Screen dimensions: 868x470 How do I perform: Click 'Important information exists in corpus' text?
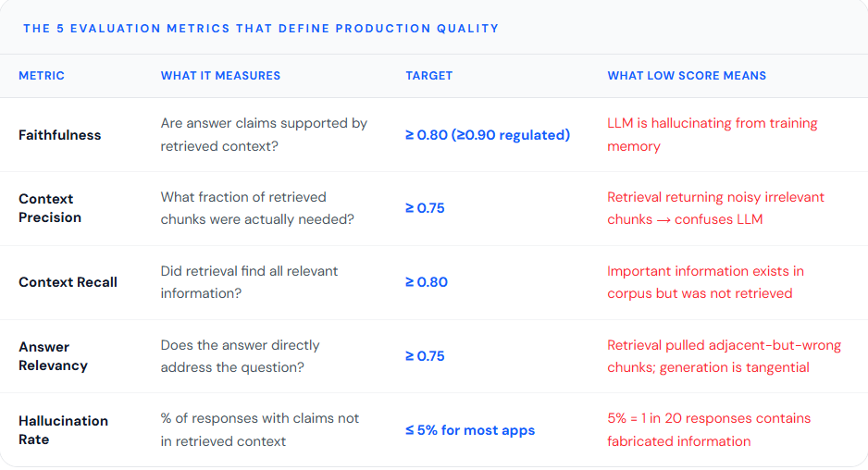706,282
